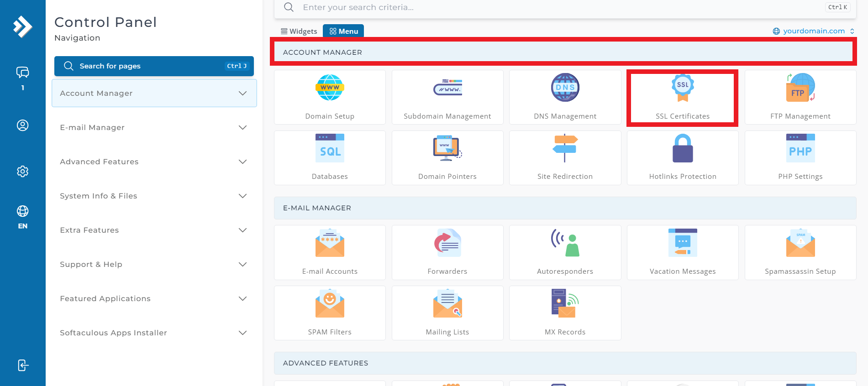Switch to the Widgets tab

click(299, 31)
